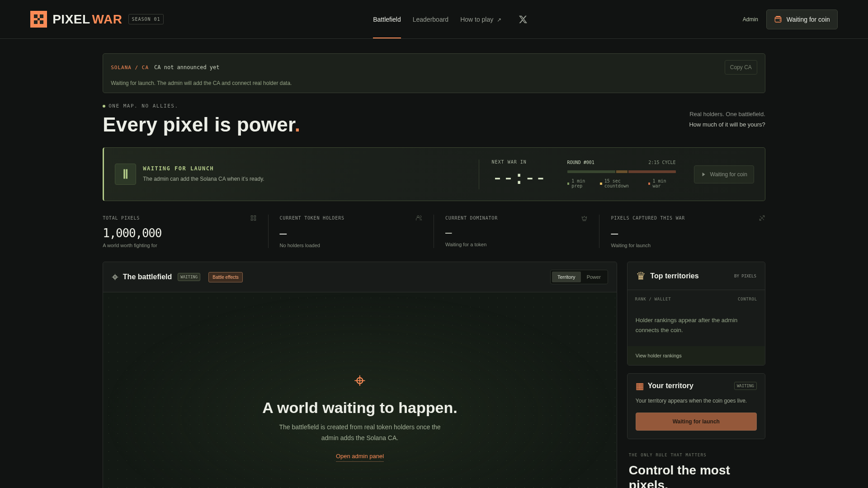Click the crown icon in Top territories
The image size is (868, 488).
(x=641, y=276)
